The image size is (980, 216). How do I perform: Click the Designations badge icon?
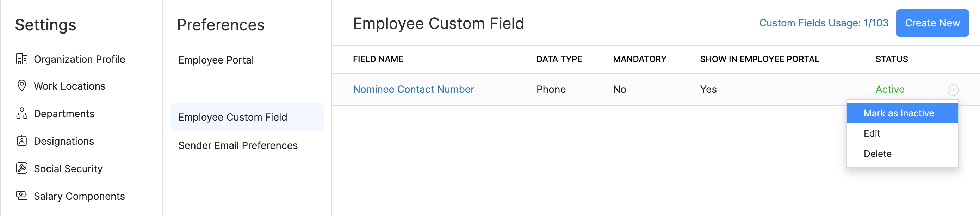(22, 141)
